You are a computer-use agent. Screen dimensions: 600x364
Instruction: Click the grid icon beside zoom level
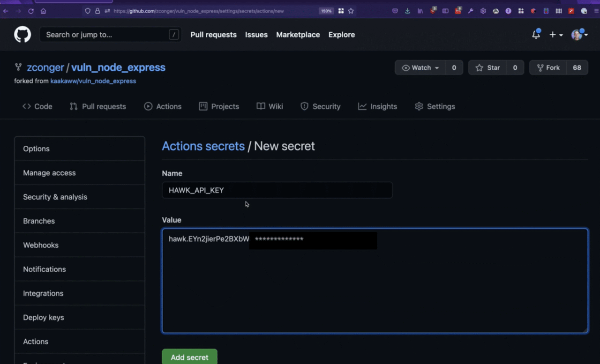[x=341, y=11]
